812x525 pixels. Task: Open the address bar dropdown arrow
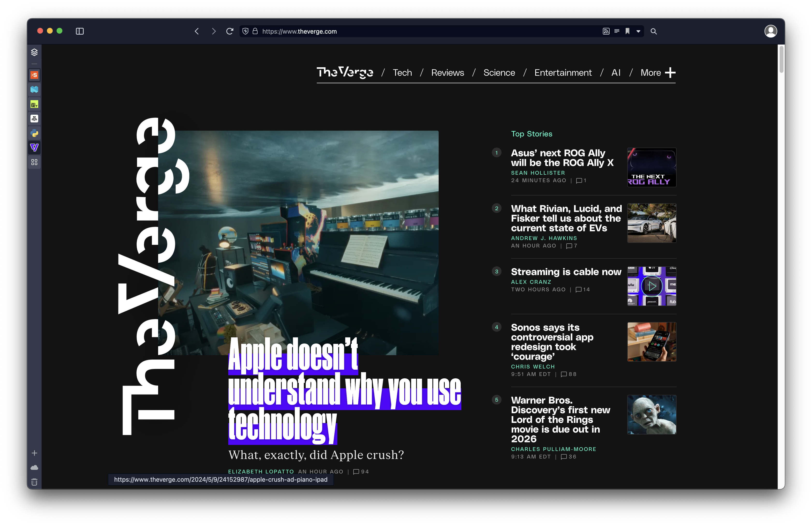[x=638, y=31]
